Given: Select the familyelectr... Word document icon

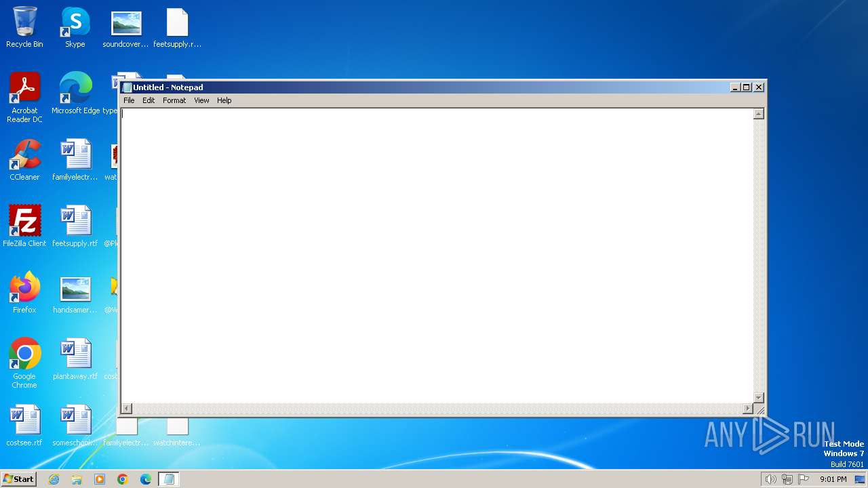Looking at the screenshot, I should tap(75, 160).
